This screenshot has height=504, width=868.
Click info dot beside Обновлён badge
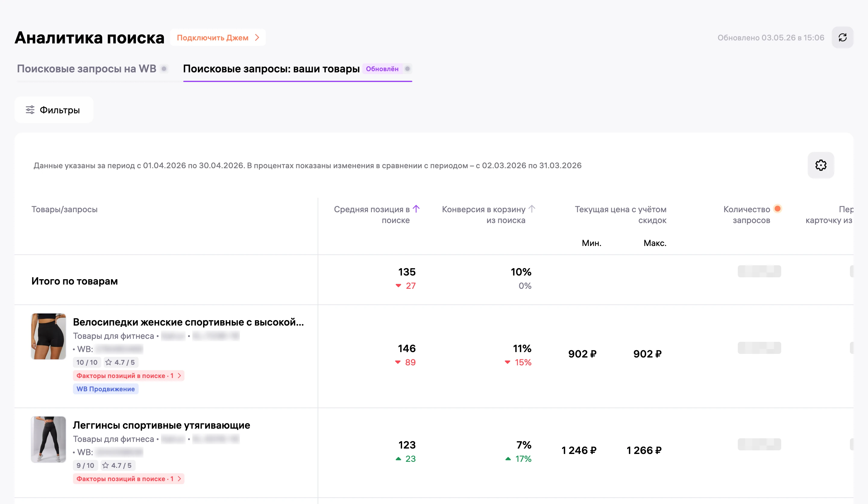[x=407, y=68]
